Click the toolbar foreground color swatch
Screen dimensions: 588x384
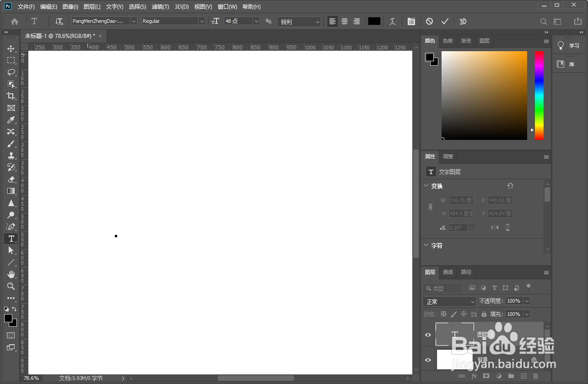tap(8, 318)
